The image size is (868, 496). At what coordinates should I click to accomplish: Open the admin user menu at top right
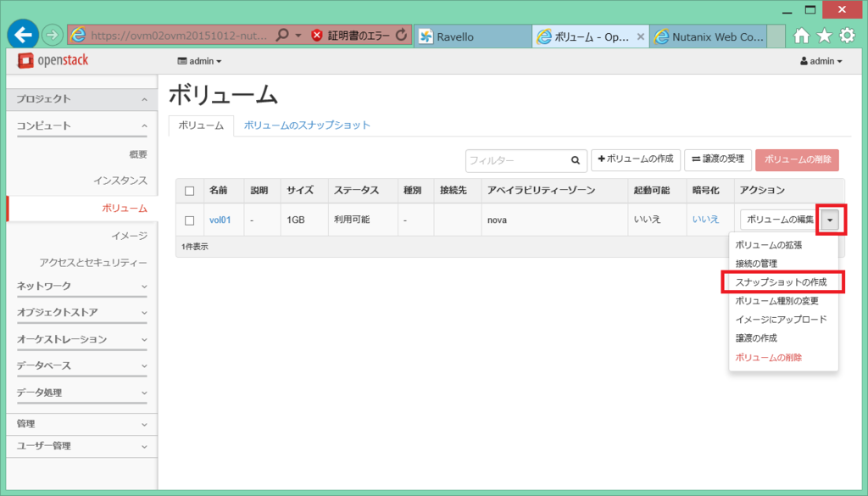coord(822,62)
